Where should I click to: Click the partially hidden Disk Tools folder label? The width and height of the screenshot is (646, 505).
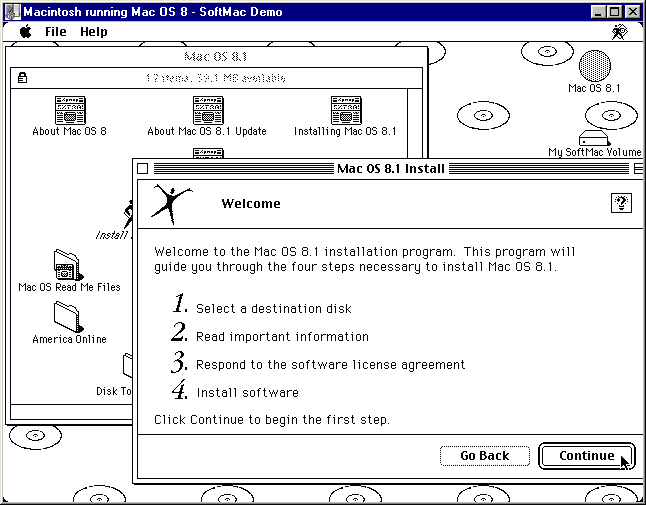click(x=113, y=391)
